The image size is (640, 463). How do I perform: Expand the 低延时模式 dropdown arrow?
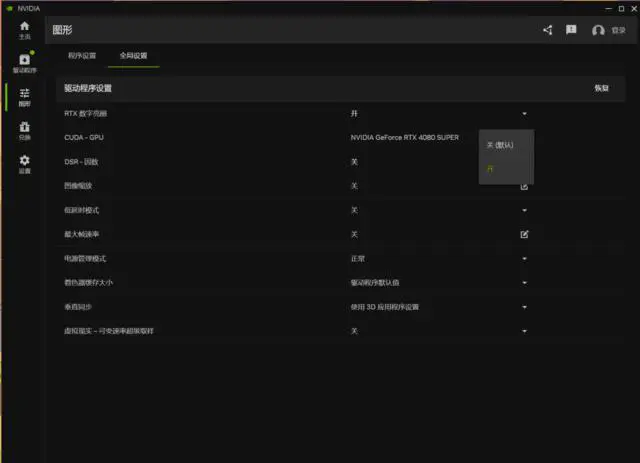click(x=524, y=210)
